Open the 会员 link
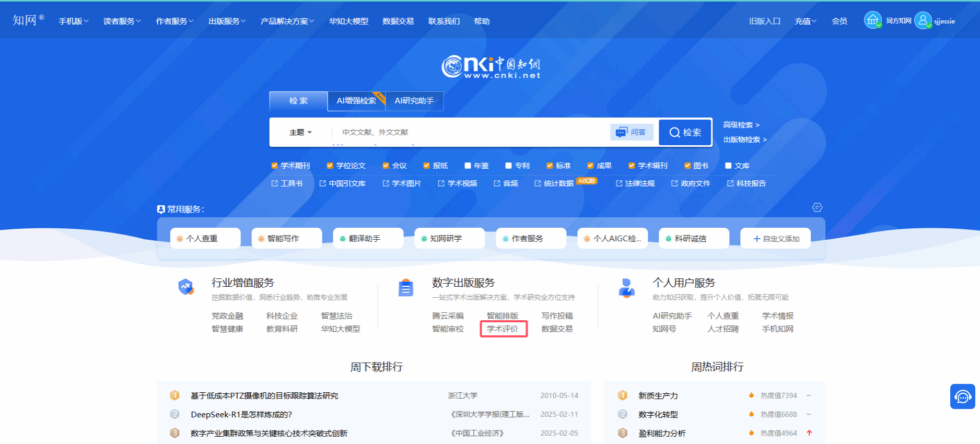The height and width of the screenshot is (444, 980). 839,21
